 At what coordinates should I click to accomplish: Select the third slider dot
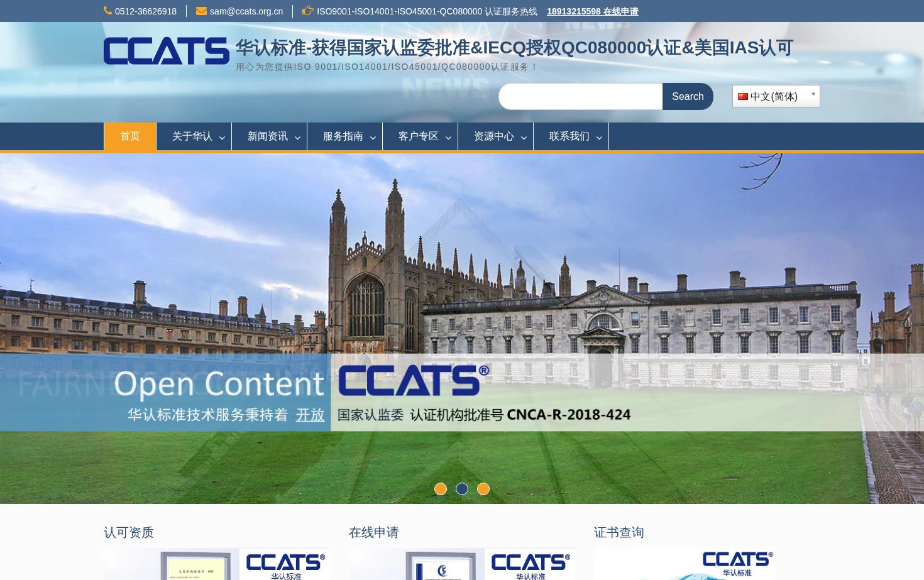[483, 489]
